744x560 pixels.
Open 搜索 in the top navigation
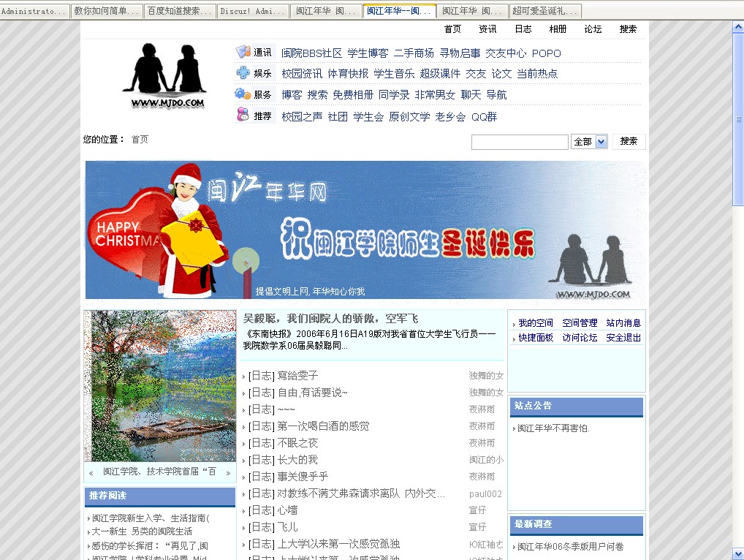[629, 29]
